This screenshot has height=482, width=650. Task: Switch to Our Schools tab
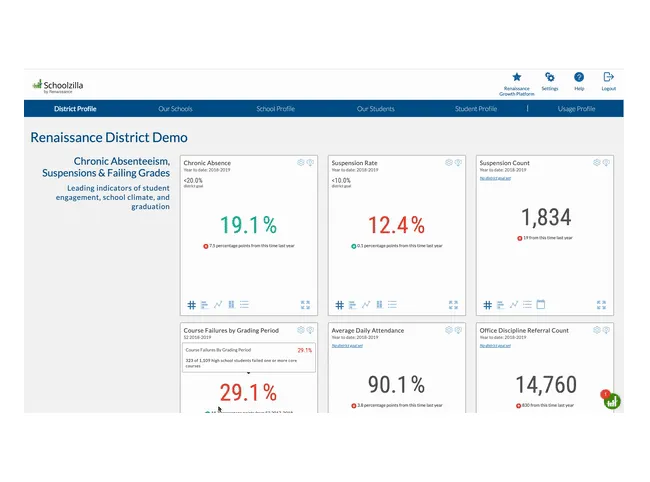pos(175,109)
